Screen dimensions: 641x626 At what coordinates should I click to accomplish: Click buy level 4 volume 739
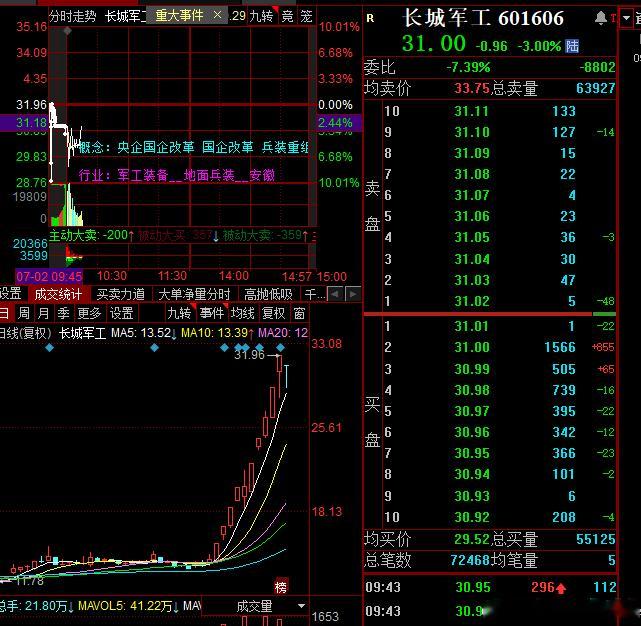(x=564, y=390)
